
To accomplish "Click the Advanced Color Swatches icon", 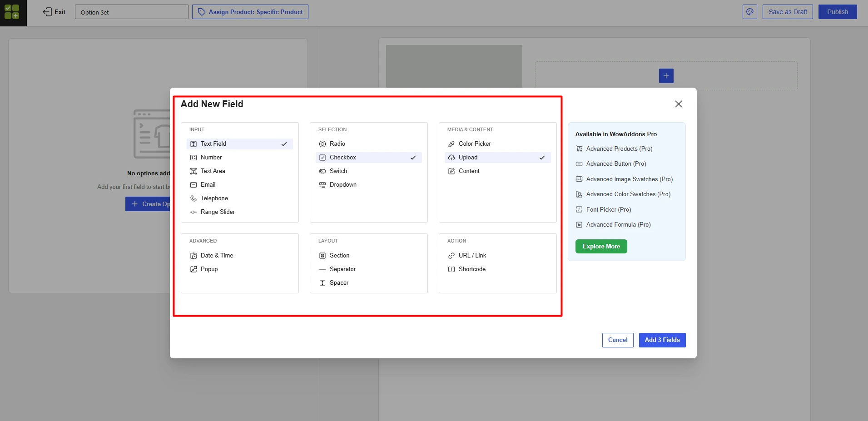I will 579,194.
